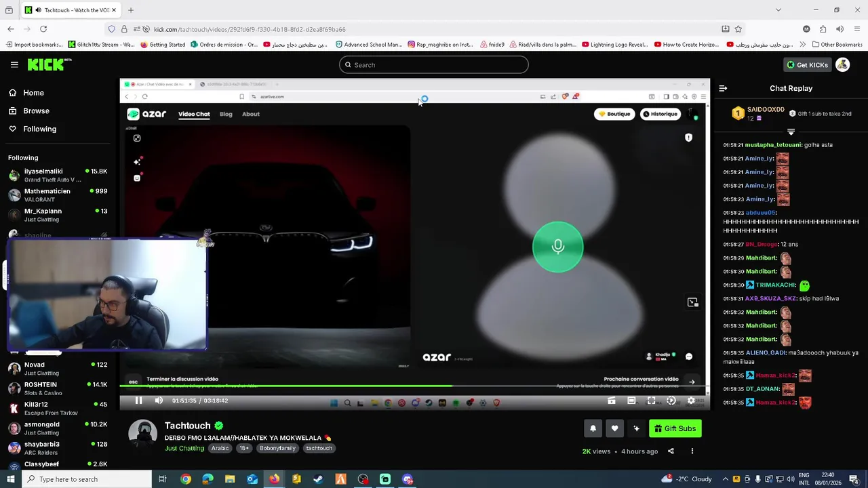868x488 pixels.
Task: Click the Get KICKs button
Action: click(807, 65)
